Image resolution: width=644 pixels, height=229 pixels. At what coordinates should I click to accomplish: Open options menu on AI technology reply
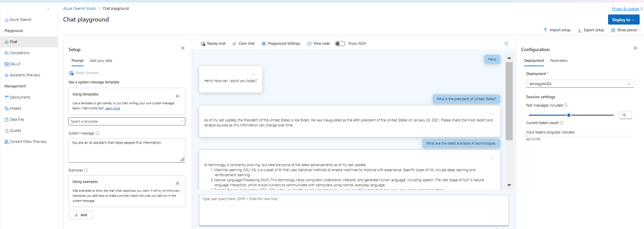point(491,158)
